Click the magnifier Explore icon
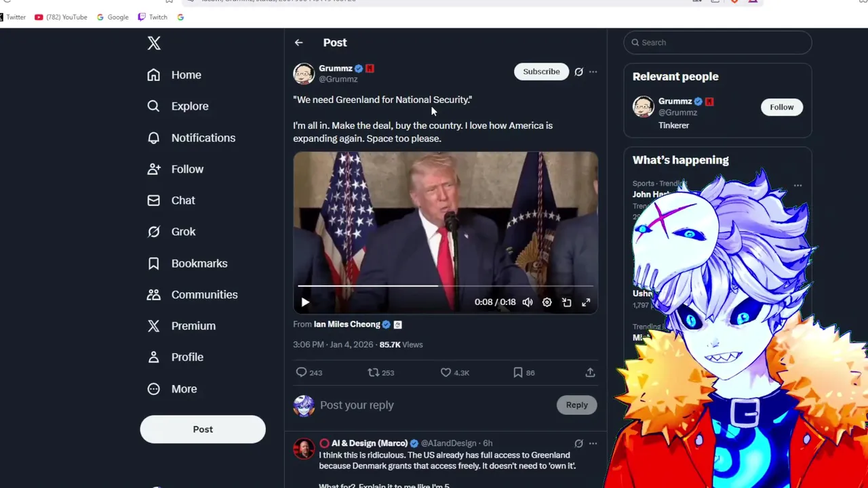Screen dimensions: 868x488 click(x=154, y=106)
